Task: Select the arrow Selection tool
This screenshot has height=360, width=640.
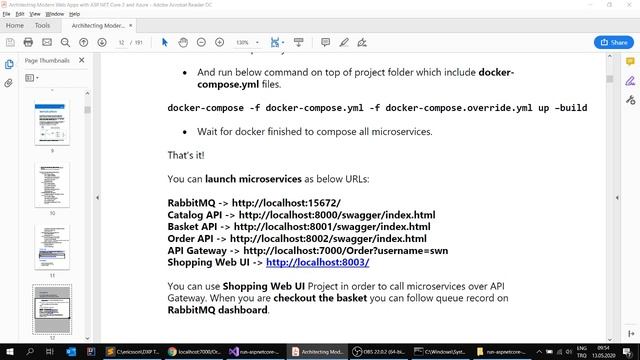Action: pyautogui.click(x=165, y=42)
